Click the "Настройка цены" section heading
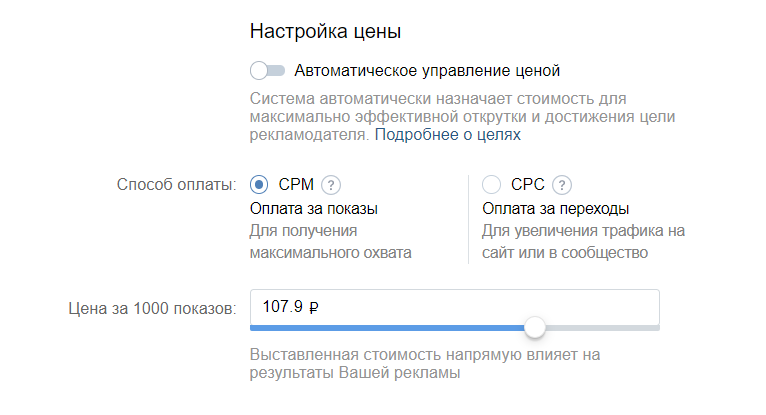766x415 pixels. (325, 31)
